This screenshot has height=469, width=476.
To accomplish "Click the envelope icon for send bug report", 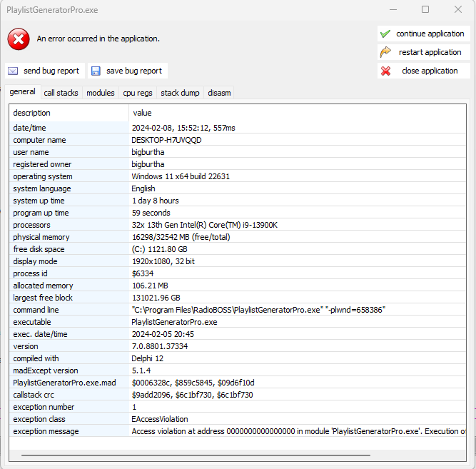I will pyautogui.click(x=13, y=71).
